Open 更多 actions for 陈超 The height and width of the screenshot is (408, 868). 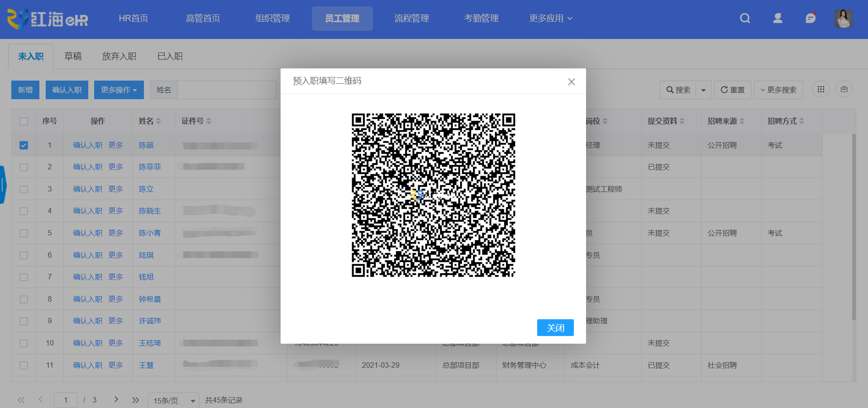(116, 145)
